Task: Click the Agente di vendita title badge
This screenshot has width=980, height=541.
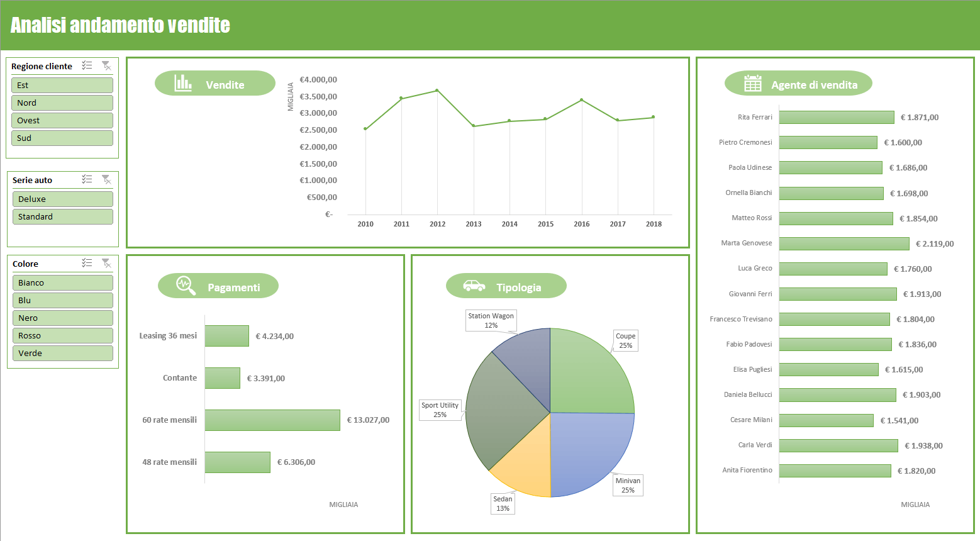Action: click(x=798, y=83)
